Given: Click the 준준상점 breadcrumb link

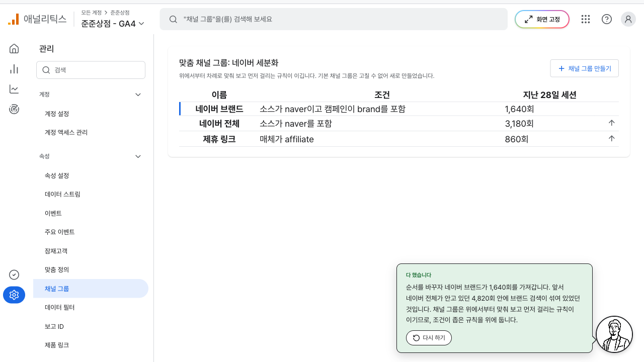Looking at the screenshot, I should pos(120,13).
